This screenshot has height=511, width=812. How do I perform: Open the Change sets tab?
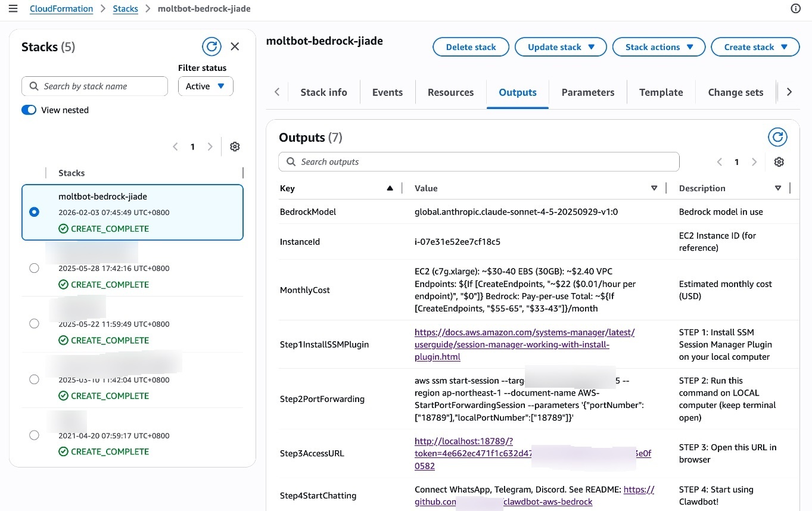click(736, 92)
